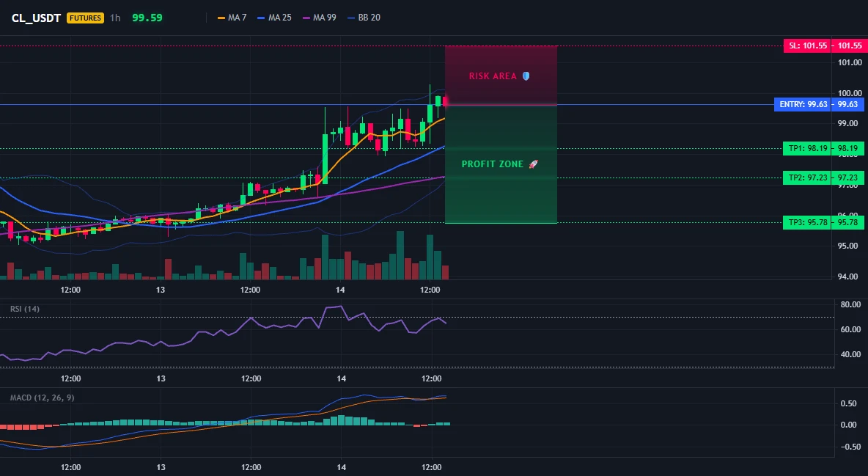Click the 101.55 stop-loss price tag
The image size is (868, 476).
click(850, 46)
